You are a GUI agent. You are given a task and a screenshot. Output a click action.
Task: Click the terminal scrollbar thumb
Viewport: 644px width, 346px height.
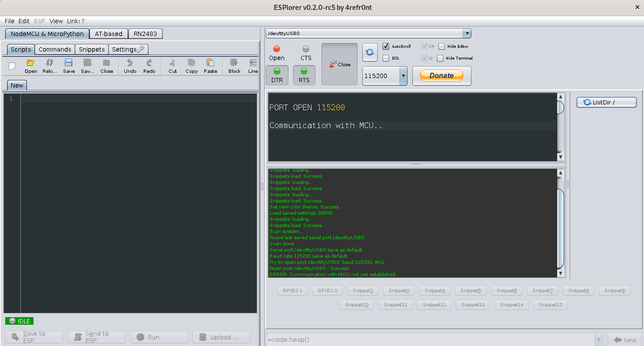[x=561, y=107]
